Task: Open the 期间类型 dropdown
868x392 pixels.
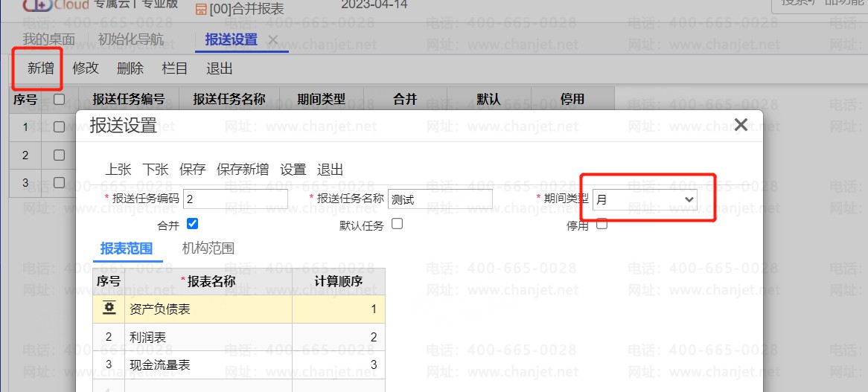Action: (x=645, y=199)
